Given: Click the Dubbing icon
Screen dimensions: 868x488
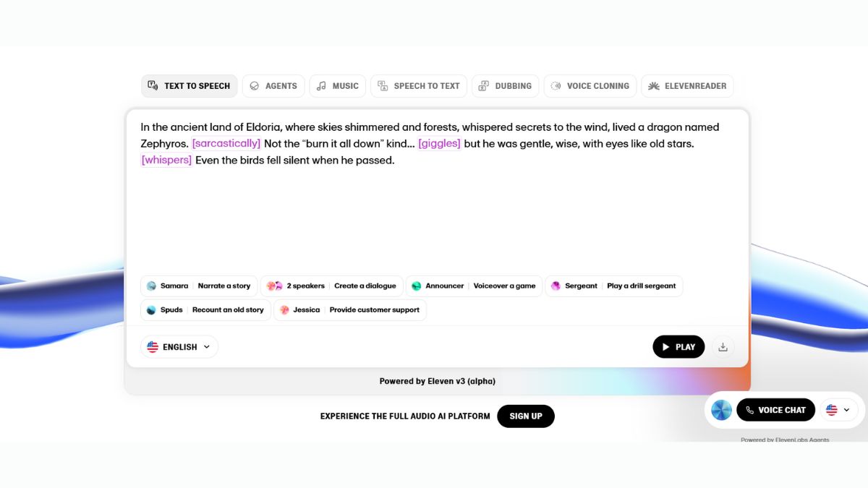Looking at the screenshot, I should (x=482, y=85).
